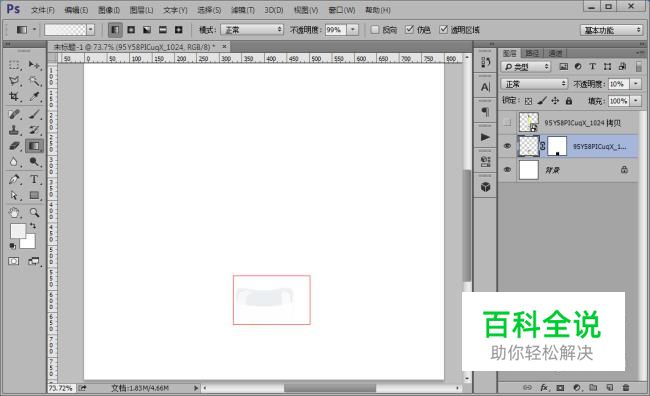Select the Polygonal Lasso tool
Screen dimensions: 650x396
14,81
